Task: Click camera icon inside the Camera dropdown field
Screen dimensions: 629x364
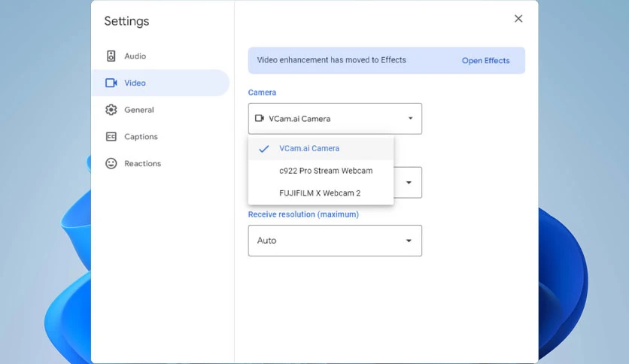Action: (260, 118)
